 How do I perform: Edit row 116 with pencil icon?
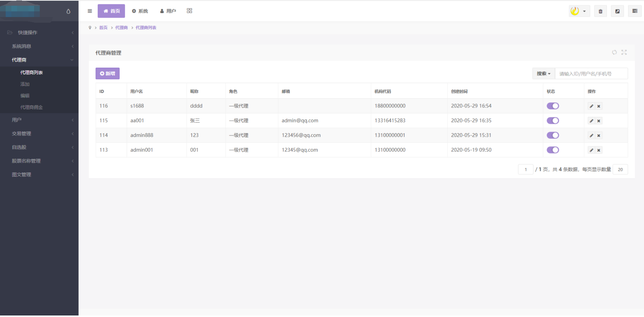pos(591,106)
